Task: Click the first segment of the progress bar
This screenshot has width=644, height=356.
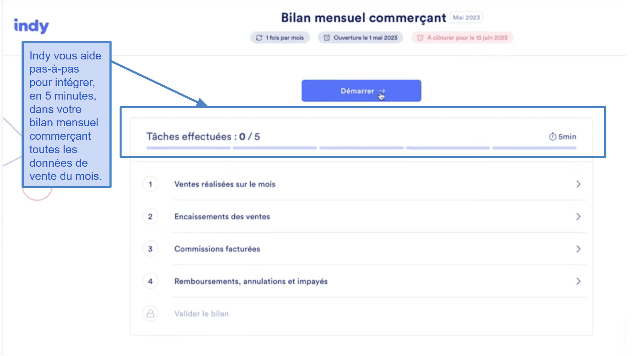Action: pos(188,148)
